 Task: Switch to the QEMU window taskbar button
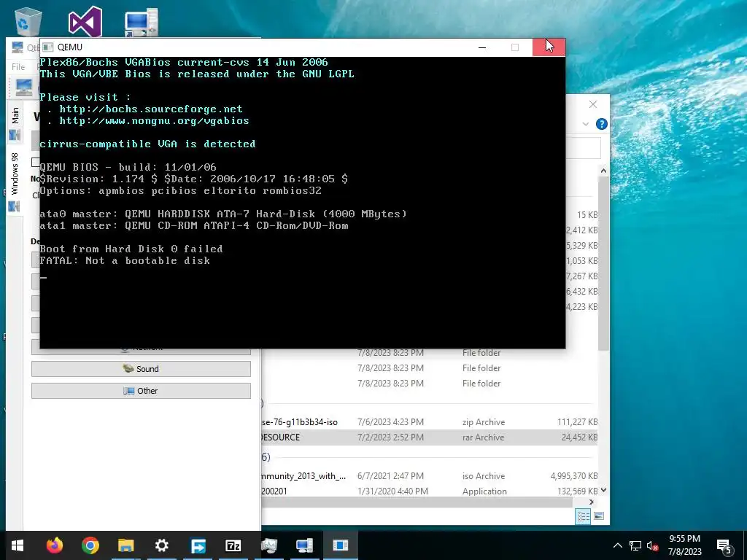[340, 545]
